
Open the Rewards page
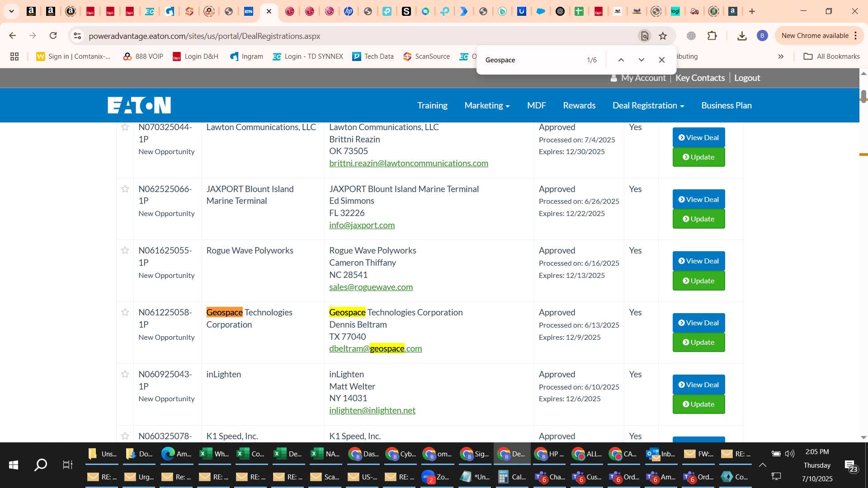pyautogui.click(x=579, y=105)
